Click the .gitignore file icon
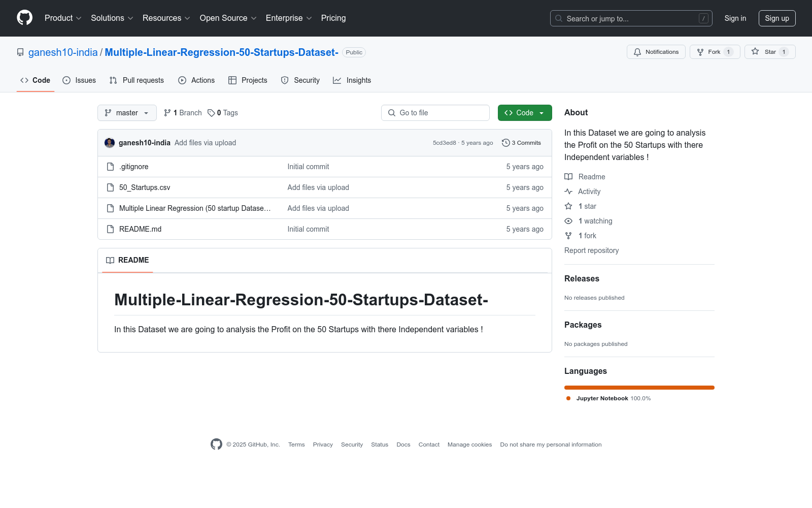 (x=110, y=167)
